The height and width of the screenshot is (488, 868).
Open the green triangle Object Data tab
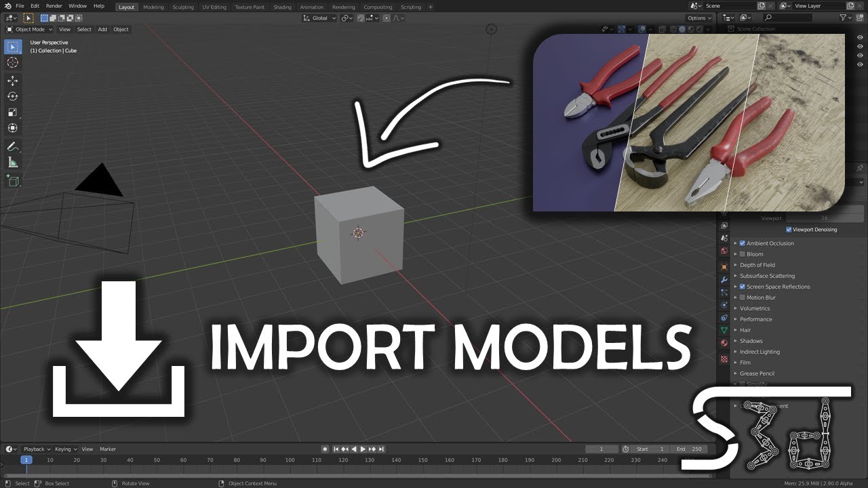(x=724, y=330)
